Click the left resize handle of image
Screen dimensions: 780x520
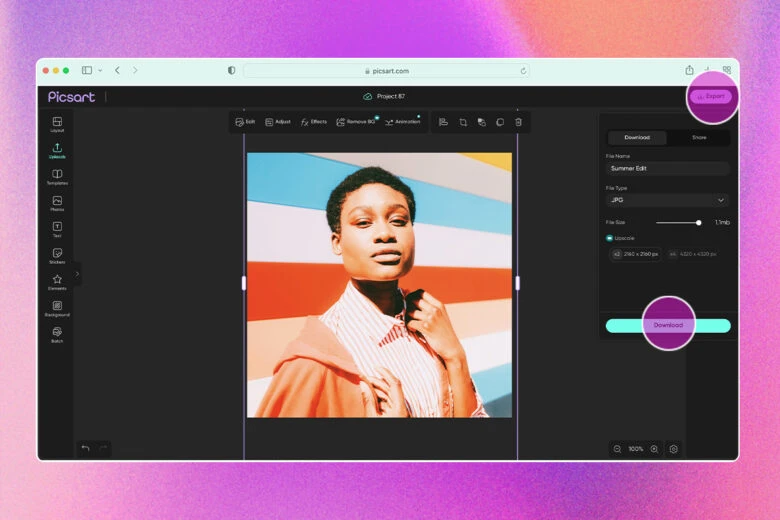pos(244,283)
